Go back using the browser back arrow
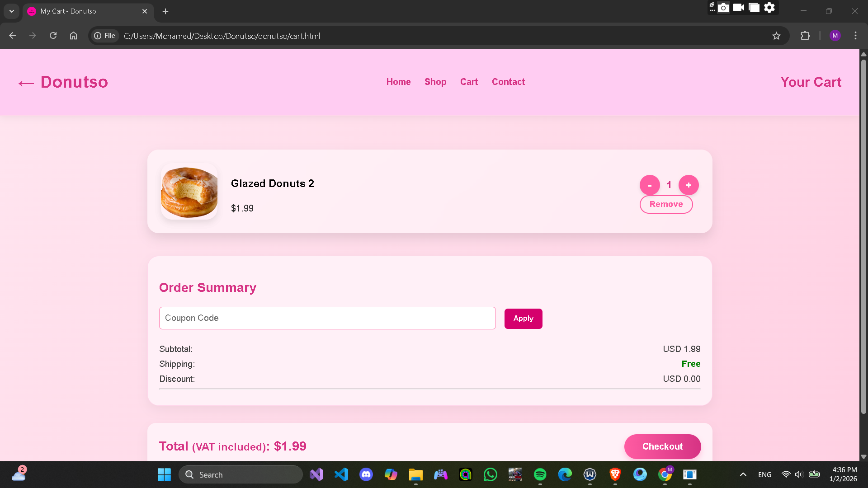 (x=12, y=36)
